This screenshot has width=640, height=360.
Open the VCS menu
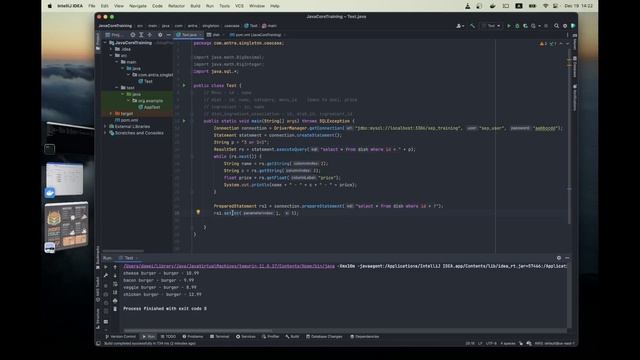pyautogui.click(x=239, y=6)
